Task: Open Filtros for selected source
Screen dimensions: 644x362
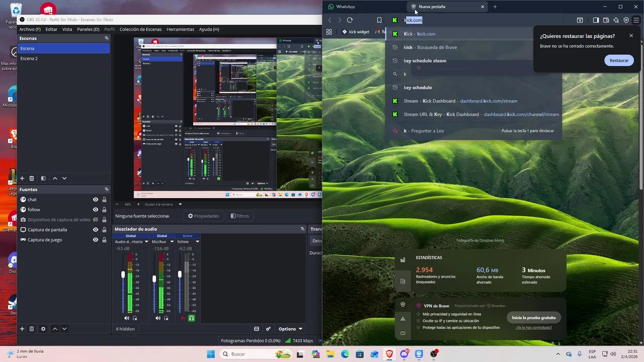Action: click(x=239, y=216)
